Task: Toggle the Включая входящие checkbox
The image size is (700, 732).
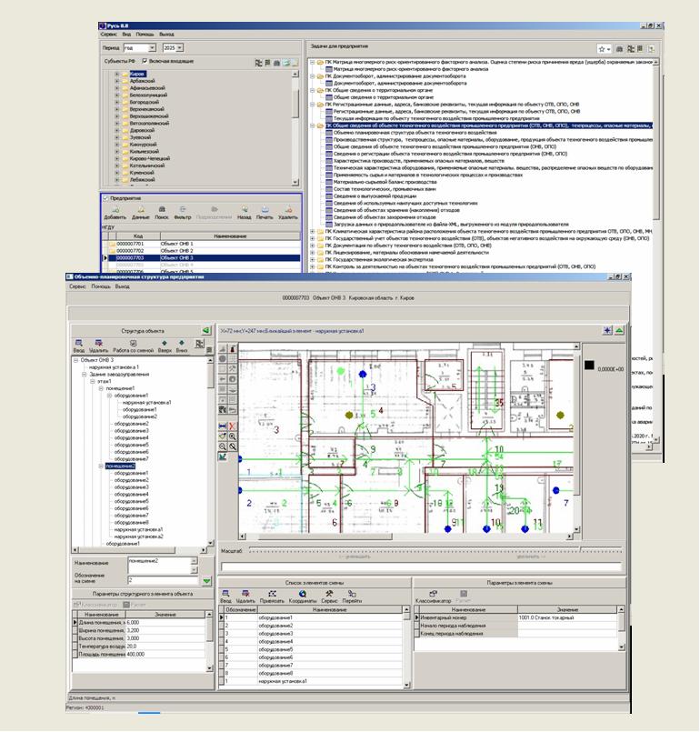Action: pyautogui.click(x=145, y=61)
